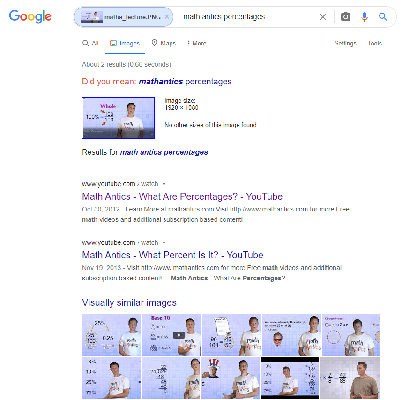Switch to the All results tab

[x=90, y=43]
